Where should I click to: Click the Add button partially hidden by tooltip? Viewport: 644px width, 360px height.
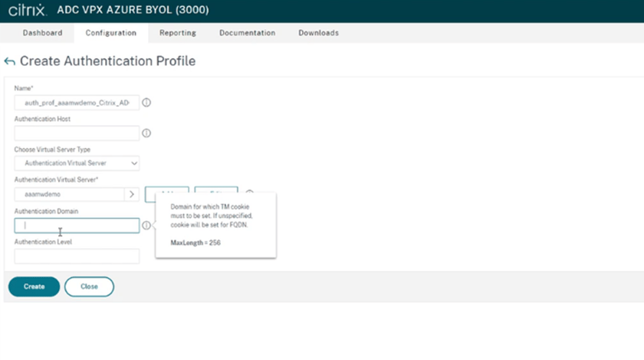click(167, 190)
